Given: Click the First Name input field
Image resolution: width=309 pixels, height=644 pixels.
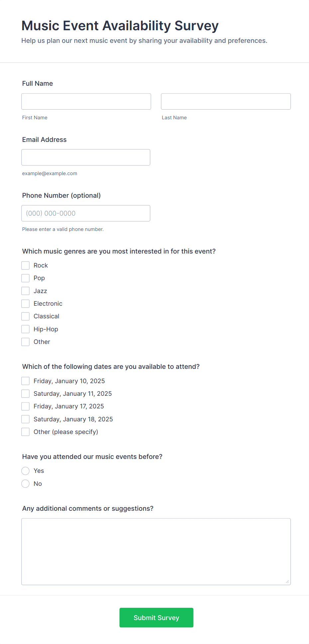Looking at the screenshot, I should coord(86,101).
